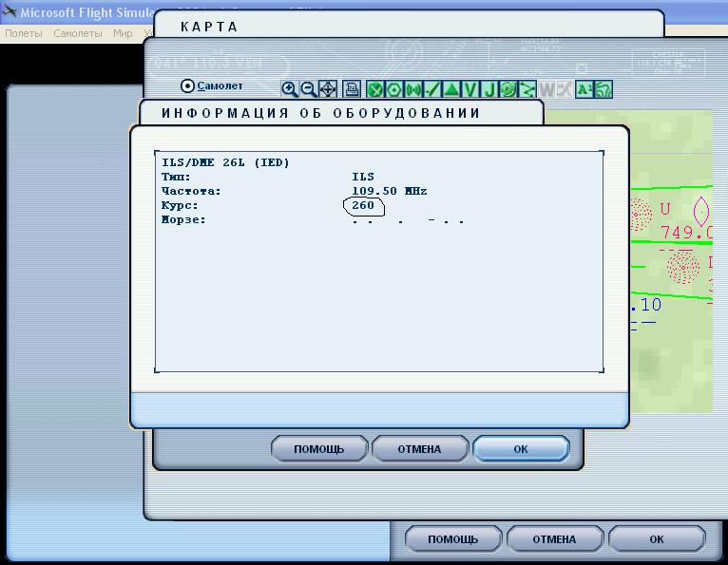Toggle the terrain data icon at toolbar end
This screenshot has width=728, height=565.
pyautogui.click(x=603, y=89)
